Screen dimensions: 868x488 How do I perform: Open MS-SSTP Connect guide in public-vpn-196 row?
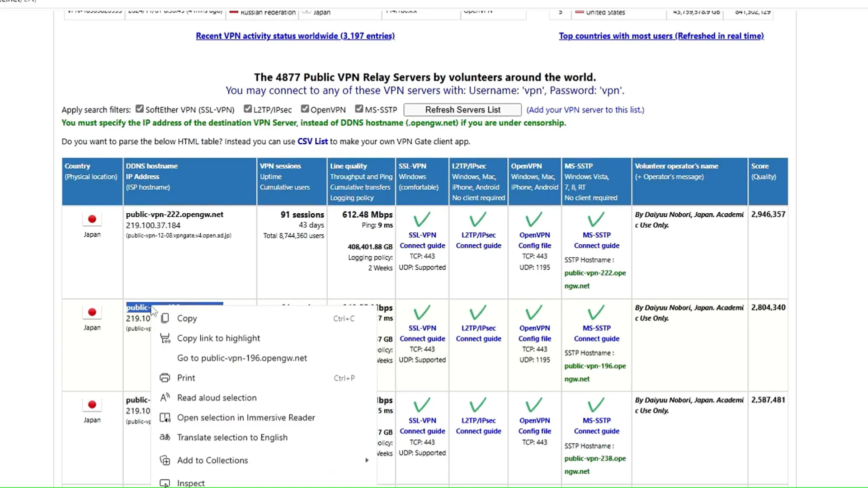(x=597, y=339)
